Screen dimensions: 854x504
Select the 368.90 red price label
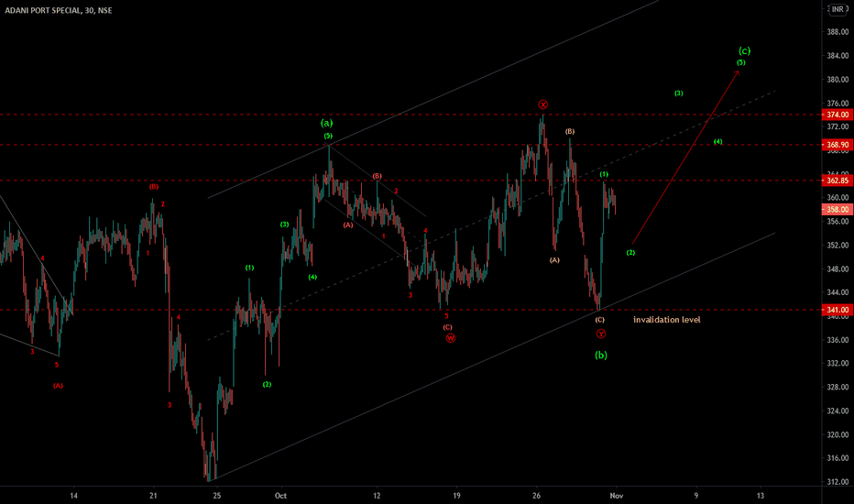838,145
